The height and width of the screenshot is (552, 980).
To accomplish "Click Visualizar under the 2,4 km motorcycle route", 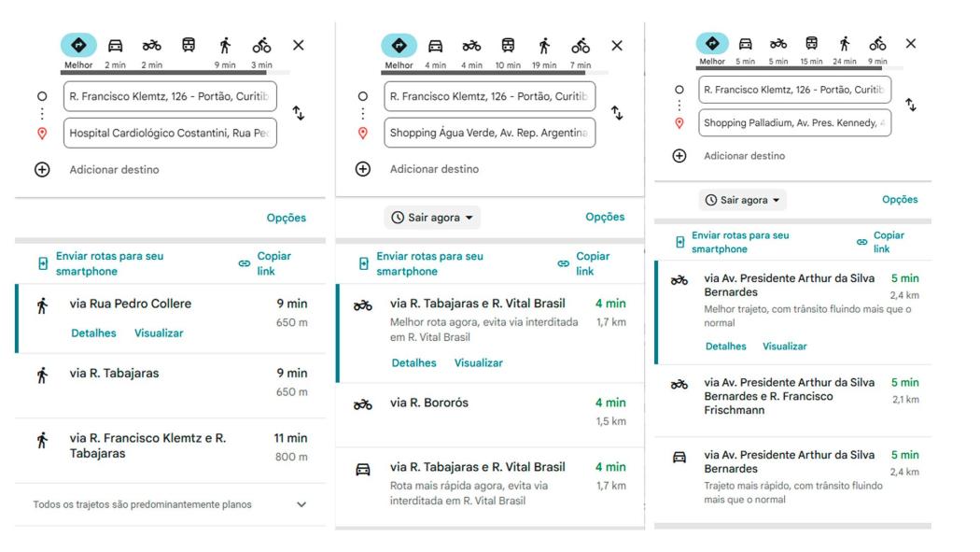I will coord(784,346).
